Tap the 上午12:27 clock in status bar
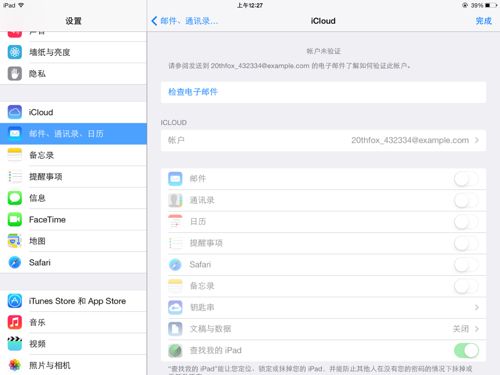This screenshot has height=375, width=500. coord(250,5)
